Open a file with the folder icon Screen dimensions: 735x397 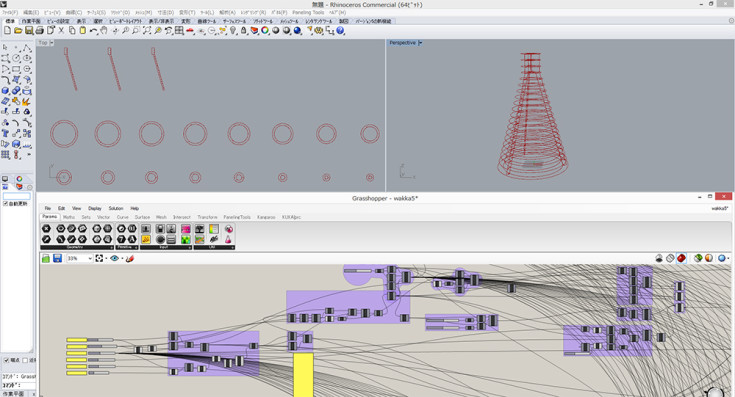(x=18, y=30)
